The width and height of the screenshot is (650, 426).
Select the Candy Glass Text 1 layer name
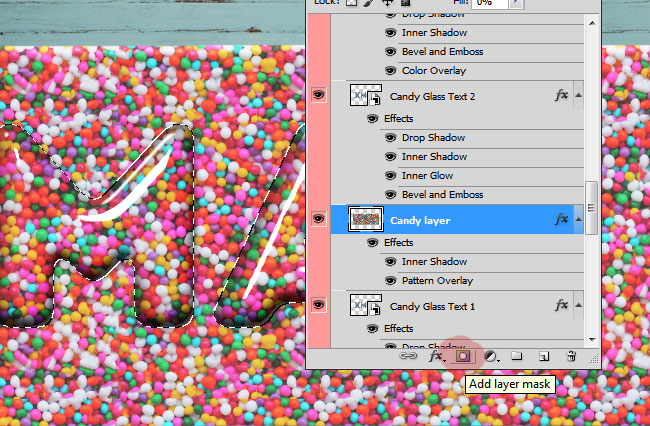(432, 307)
